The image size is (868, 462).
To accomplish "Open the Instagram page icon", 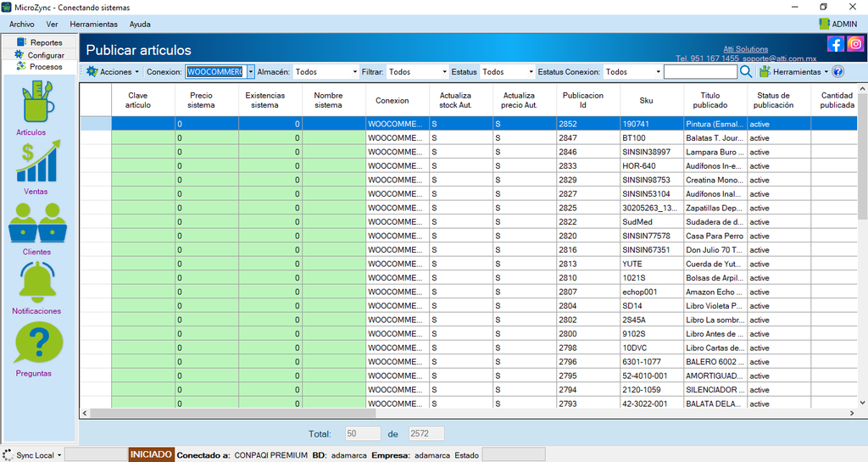I will tap(855, 44).
